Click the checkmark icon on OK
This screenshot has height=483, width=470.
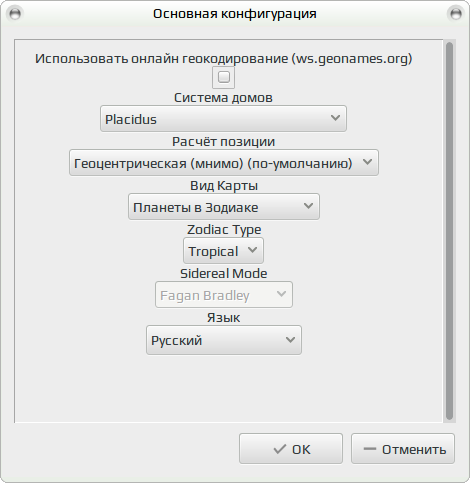pyautogui.click(x=279, y=449)
